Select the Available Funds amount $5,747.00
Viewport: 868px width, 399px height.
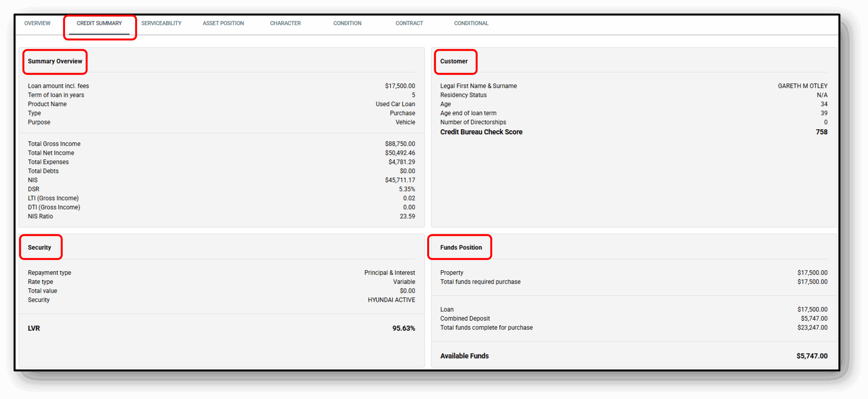(812, 356)
